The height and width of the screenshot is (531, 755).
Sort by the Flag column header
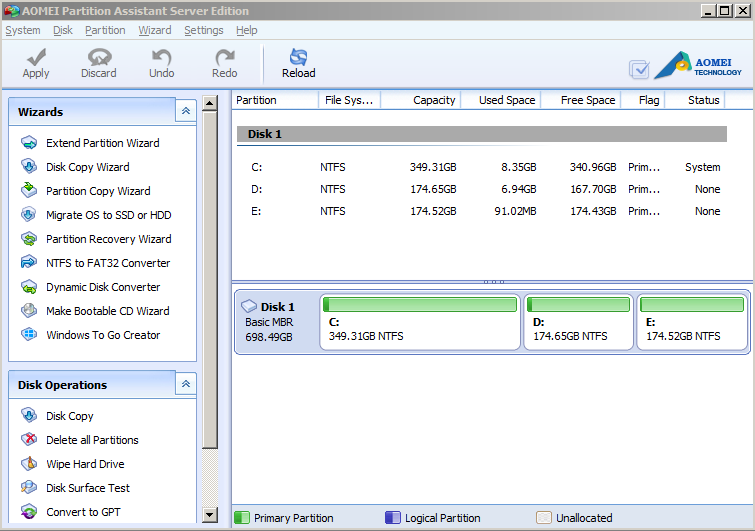pyautogui.click(x=643, y=100)
